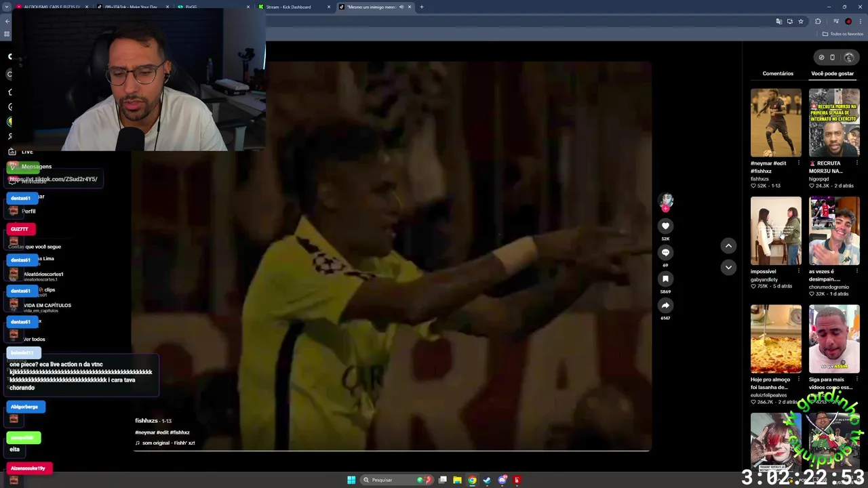Click the #neymar #edit #fishhxz caption hashtags
The height and width of the screenshot is (488, 868).
162,432
